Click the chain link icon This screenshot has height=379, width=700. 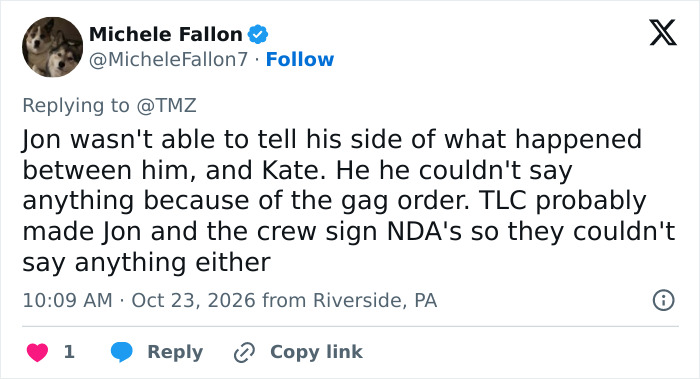tap(245, 352)
